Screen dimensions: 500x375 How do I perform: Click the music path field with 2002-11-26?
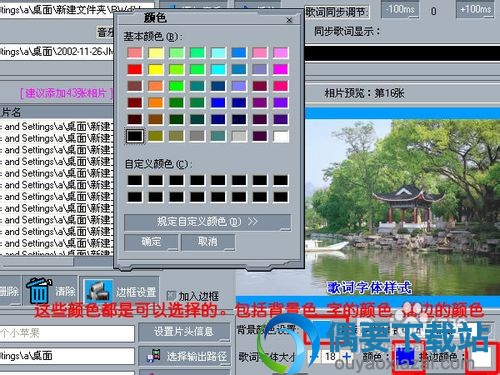(x=57, y=52)
